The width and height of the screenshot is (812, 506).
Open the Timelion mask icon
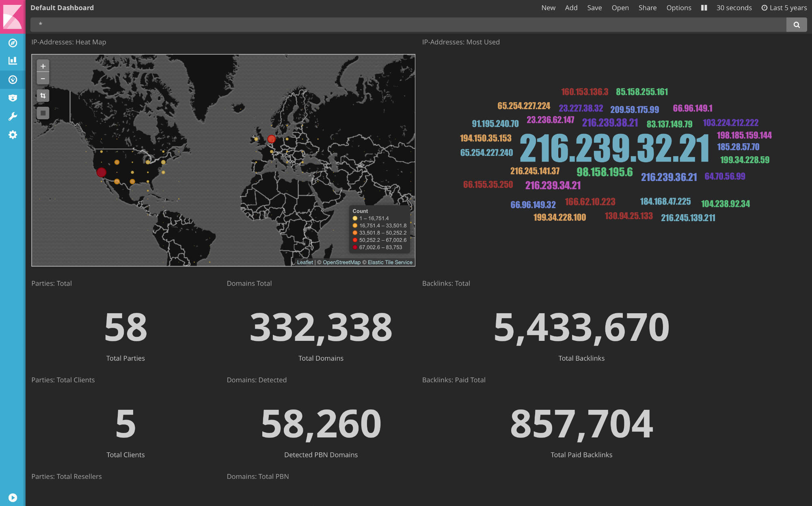[13, 98]
